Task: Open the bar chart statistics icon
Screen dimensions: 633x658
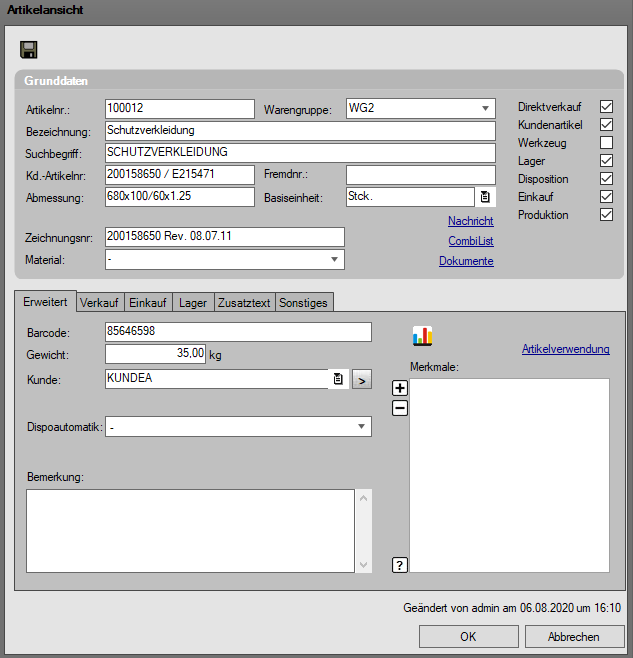Action: tap(422, 336)
